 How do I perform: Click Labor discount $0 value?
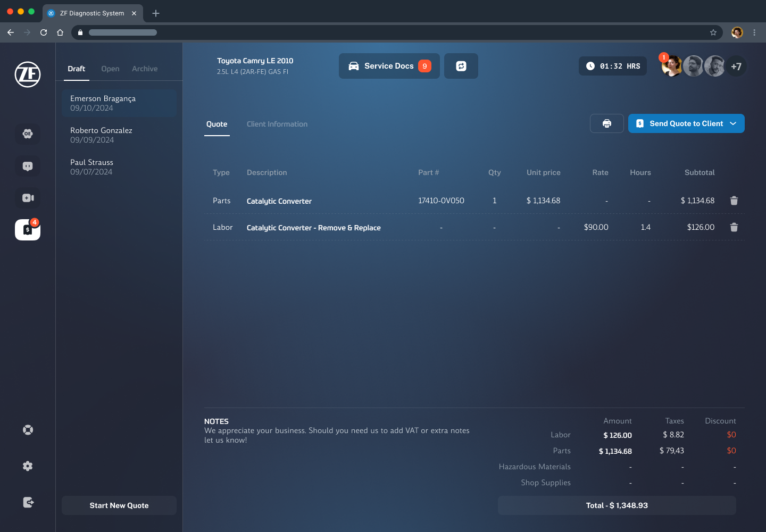coord(731,435)
